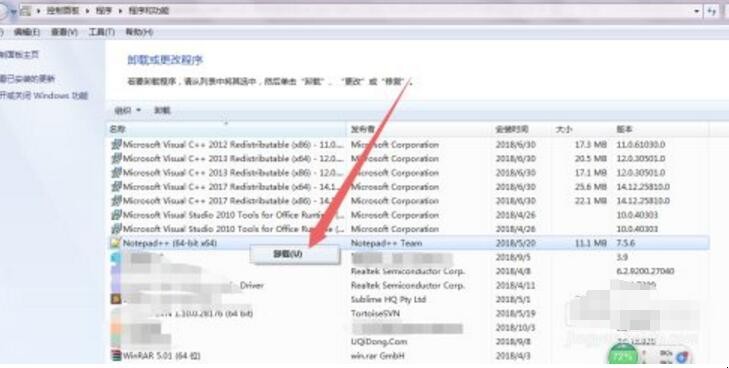Click the Notepad++ program icon
This screenshot has width=729, height=368.
[116, 243]
